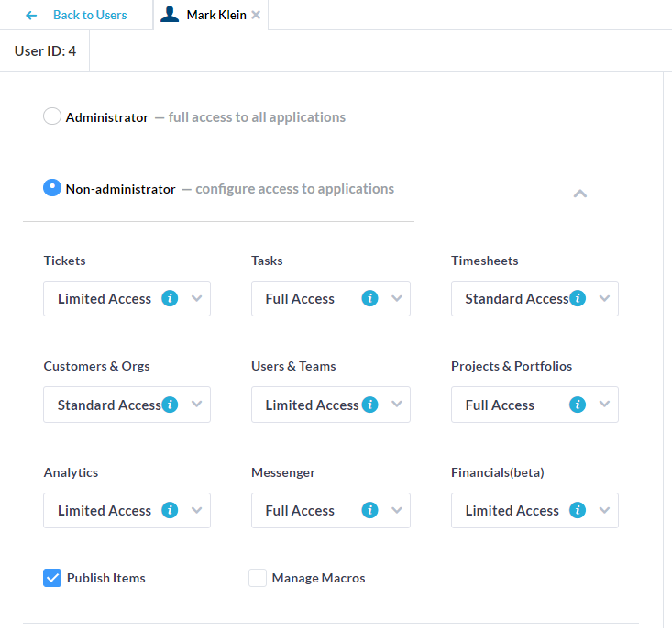Uncheck the Publish Items checkbox
Viewport: 672px width, 643px height.
click(x=52, y=578)
